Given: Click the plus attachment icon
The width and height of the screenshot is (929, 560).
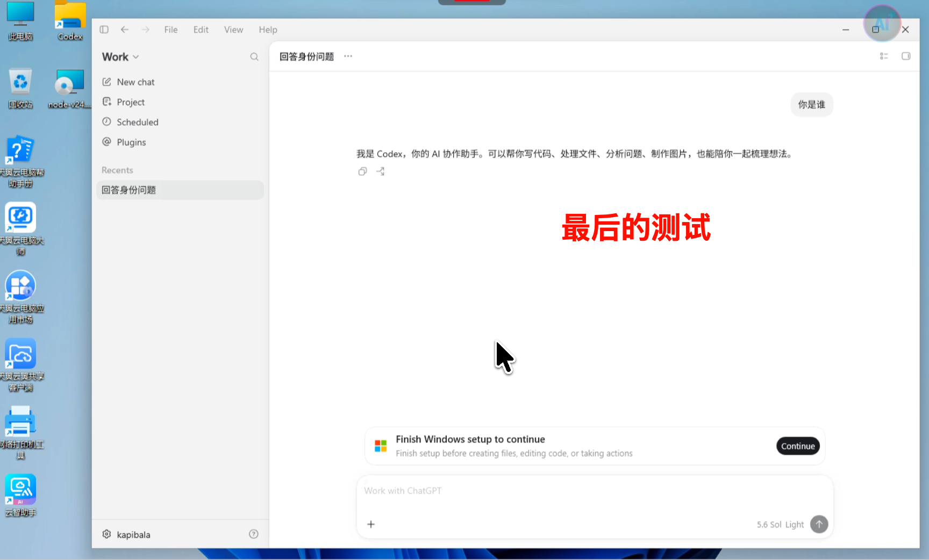Looking at the screenshot, I should pos(371,524).
